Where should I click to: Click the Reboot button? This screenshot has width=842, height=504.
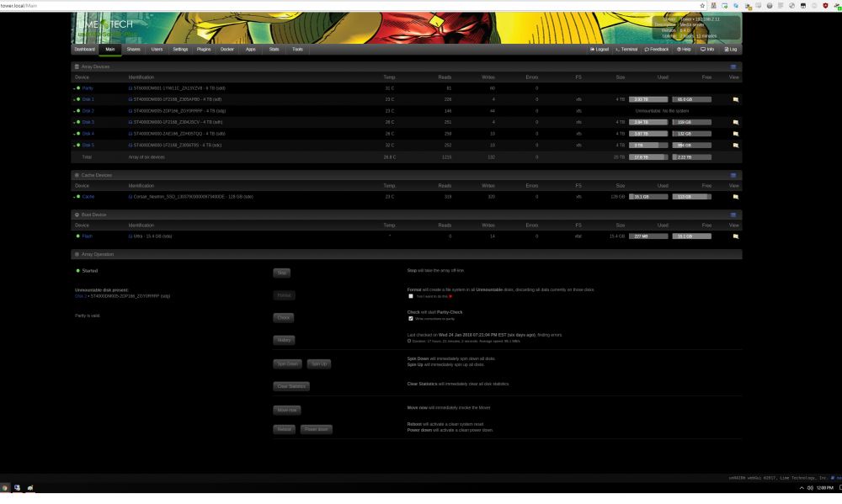tap(284, 429)
